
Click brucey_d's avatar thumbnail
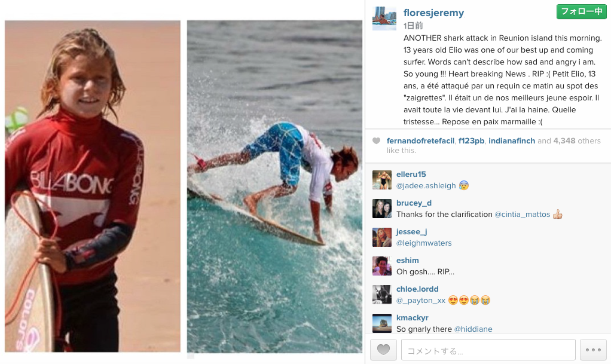tap(382, 209)
